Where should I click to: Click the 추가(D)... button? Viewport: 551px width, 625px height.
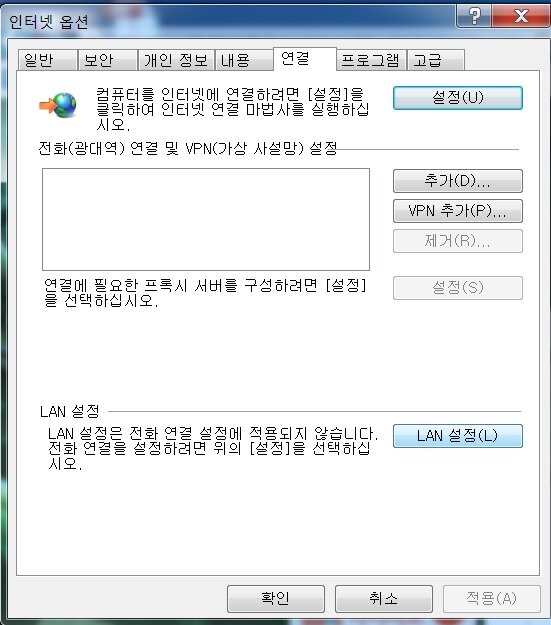pos(458,181)
